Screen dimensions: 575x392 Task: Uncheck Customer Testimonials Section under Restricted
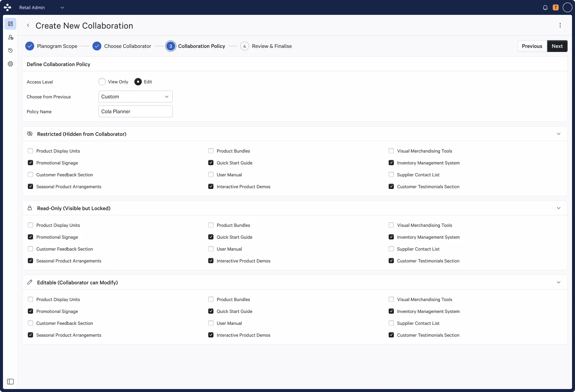[391, 186]
